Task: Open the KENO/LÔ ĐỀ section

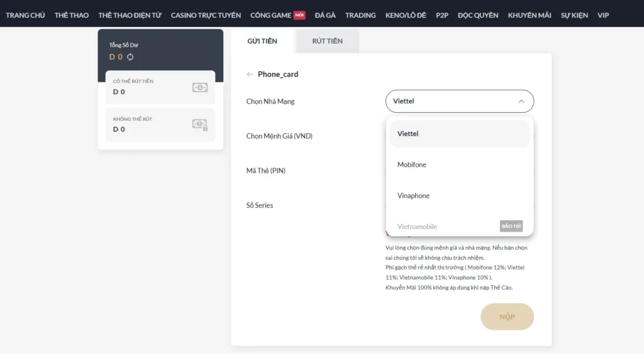Action: pos(406,15)
